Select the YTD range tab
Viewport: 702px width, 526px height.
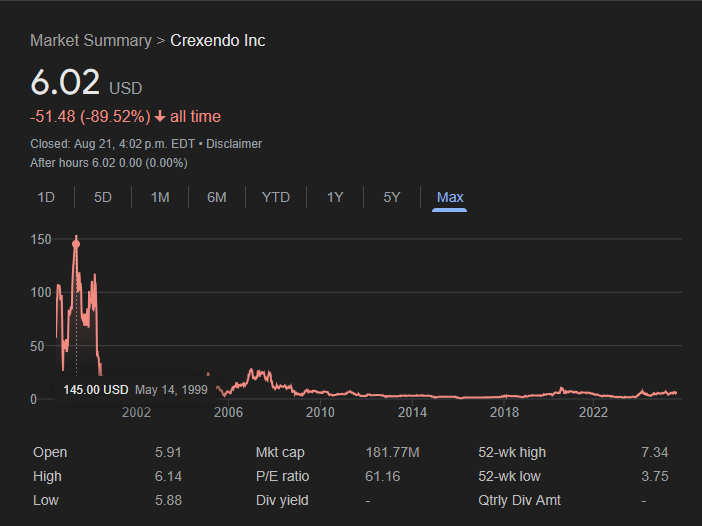point(276,197)
